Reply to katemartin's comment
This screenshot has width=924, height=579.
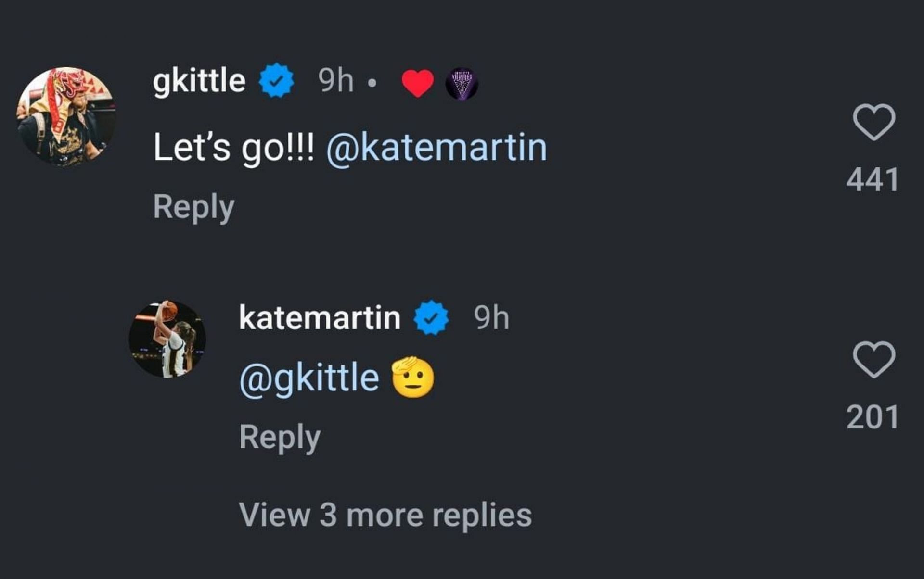coord(280,438)
